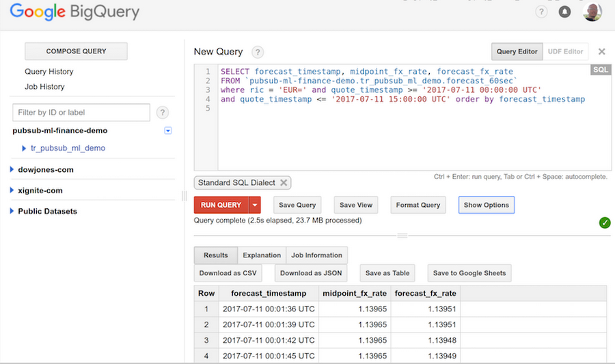Click the forecast_fx_rate column header
615x364 pixels.
426,294
